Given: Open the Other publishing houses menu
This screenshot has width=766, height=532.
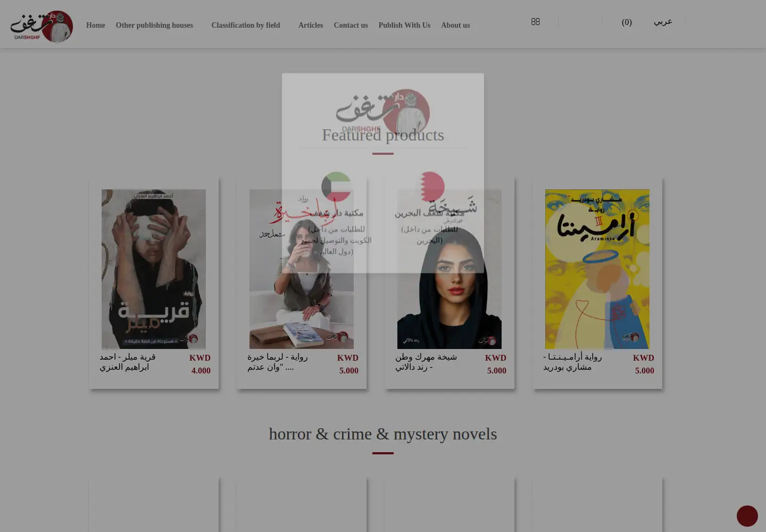Looking at the screenshot, I should point(154,25).
